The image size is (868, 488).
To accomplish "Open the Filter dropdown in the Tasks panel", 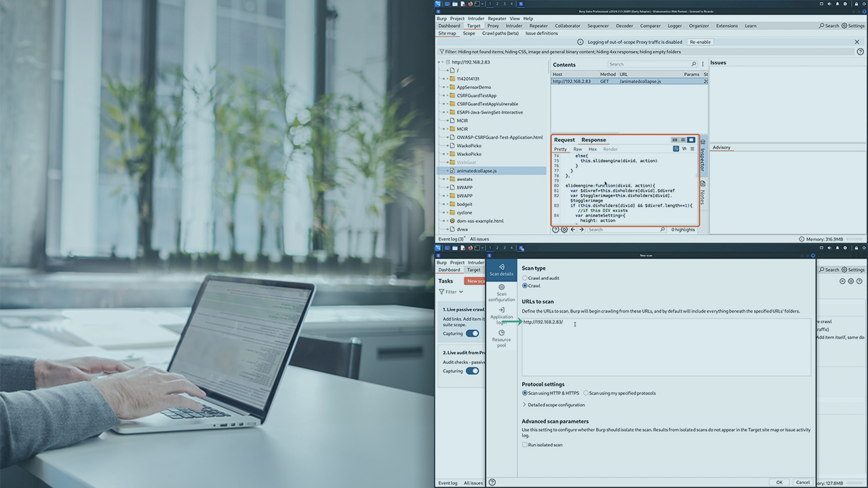I will (x=450, y=291).
